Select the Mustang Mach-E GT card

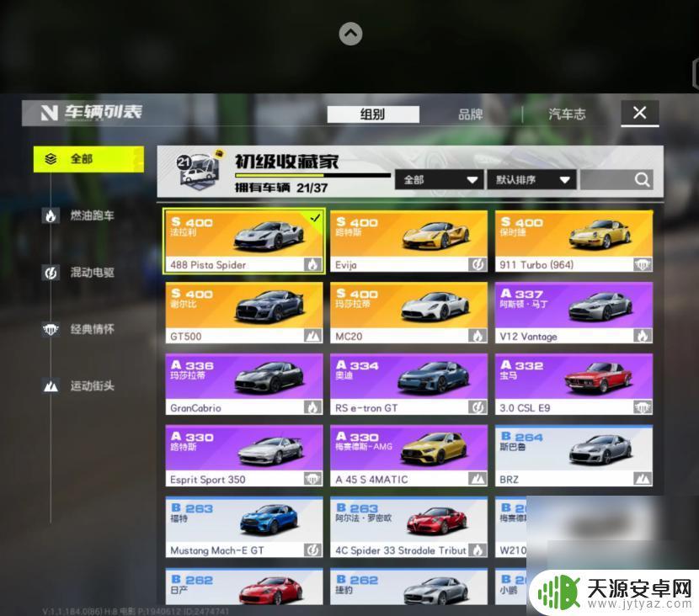click(x=244, y=528)
